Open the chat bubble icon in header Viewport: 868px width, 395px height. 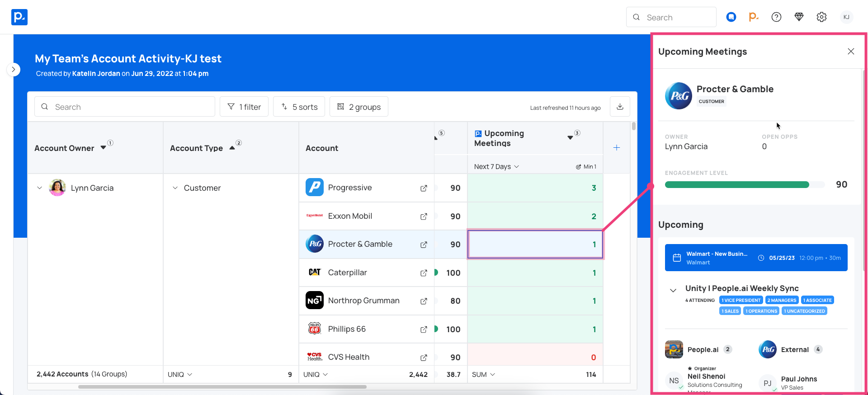pos(731,17)
